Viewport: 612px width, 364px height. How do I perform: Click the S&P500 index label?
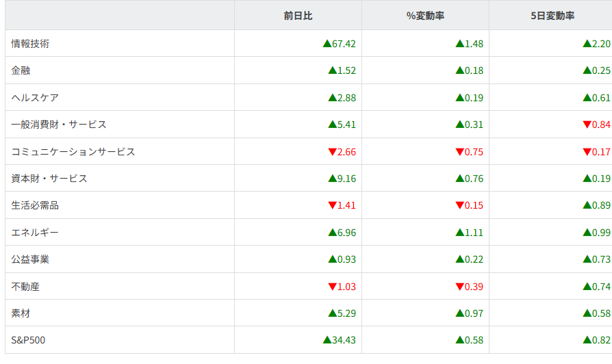[x=29, y=340]
